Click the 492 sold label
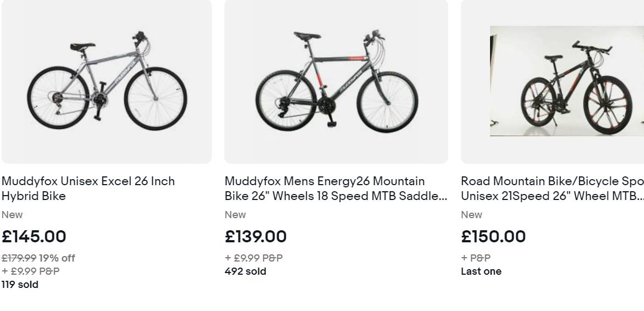 pyautogui.click(x=245, y=271)
